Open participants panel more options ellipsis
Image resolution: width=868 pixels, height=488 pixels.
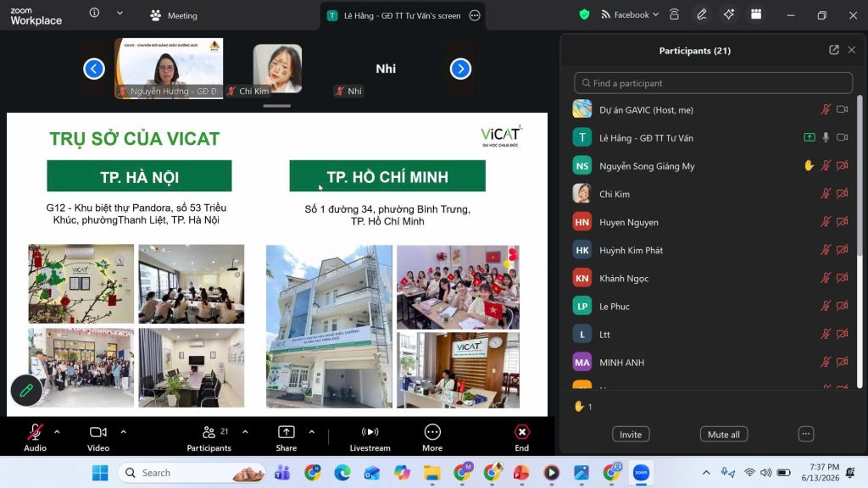pyautogui.click(x=806, y=434)
